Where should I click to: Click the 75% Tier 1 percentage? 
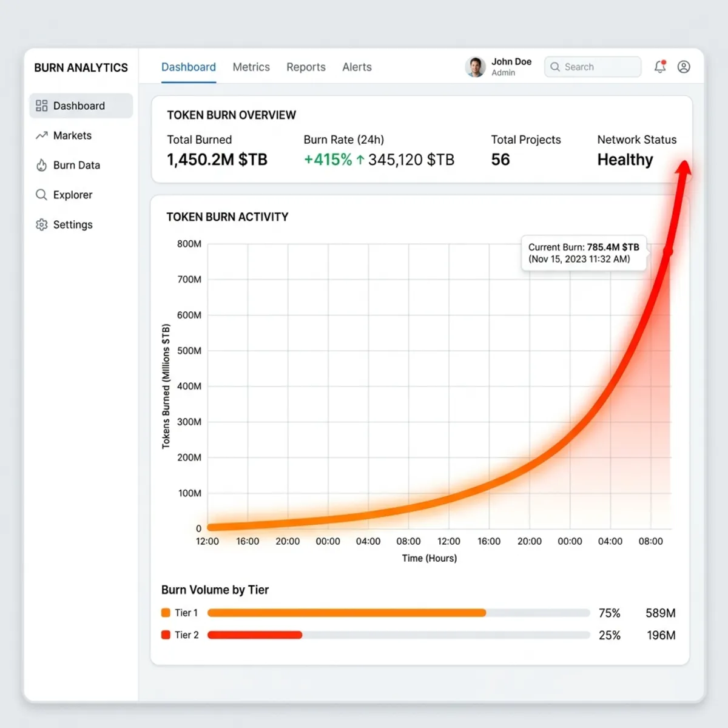pos(609,613)
